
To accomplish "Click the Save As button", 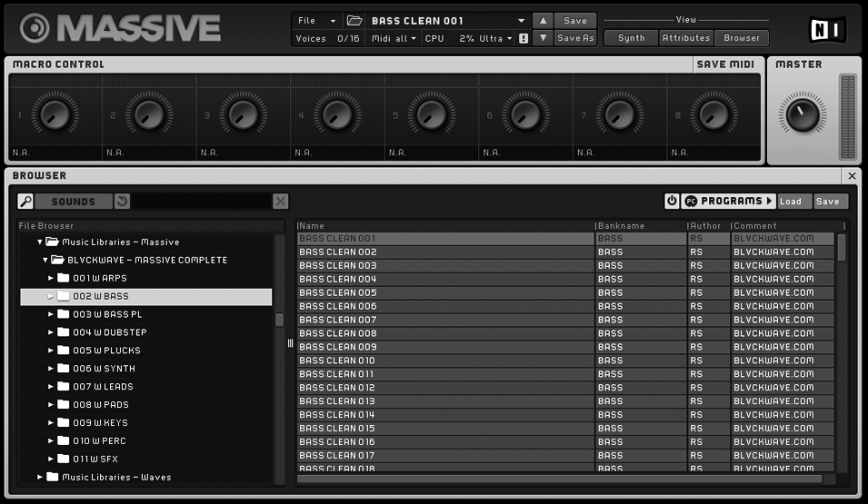I will (575, 38).
